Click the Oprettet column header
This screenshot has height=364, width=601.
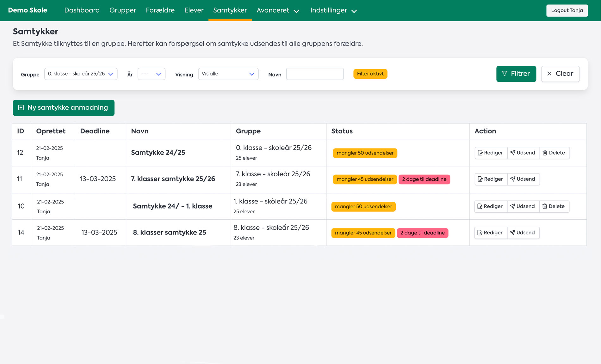pyautogui.click(x=51, y=131)
